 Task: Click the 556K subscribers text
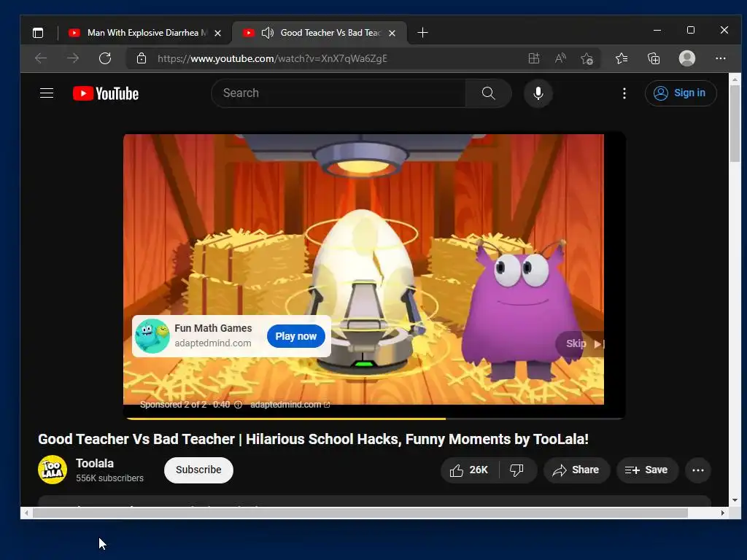pos(109,478)
